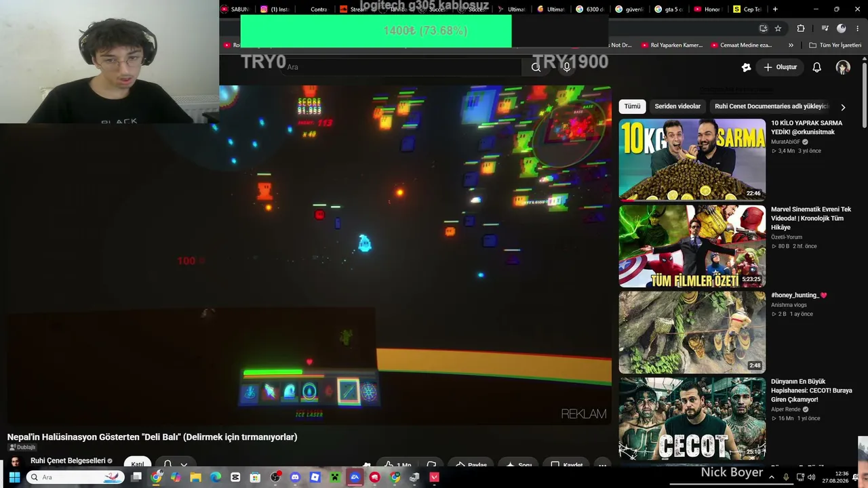This screenshot has width=868, height=488.
Task: Open the Ruhi Çenet channel avatar
Action: [15, 462]
